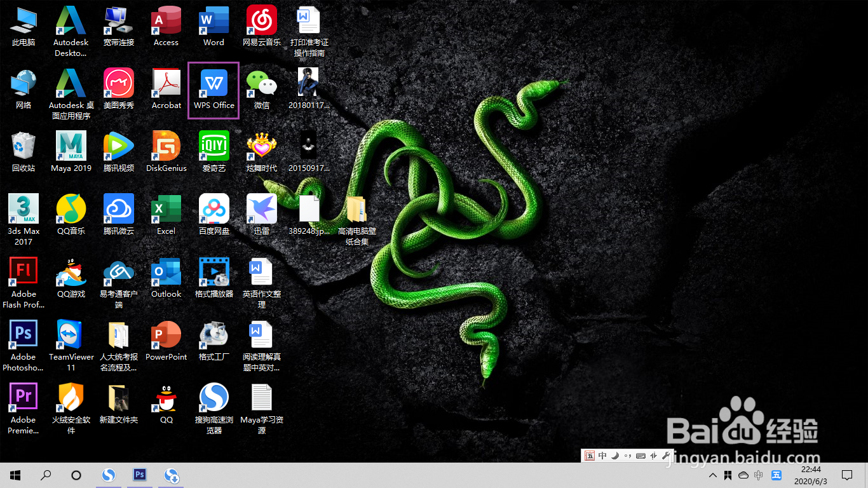
Task: Open the blue 五 input method tray icon
Action: 776,475
